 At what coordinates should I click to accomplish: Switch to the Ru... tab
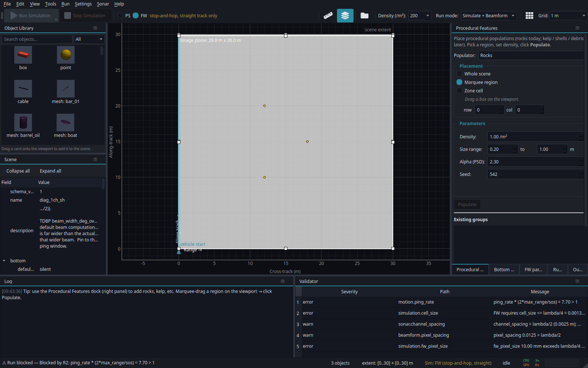pos(557,269)
